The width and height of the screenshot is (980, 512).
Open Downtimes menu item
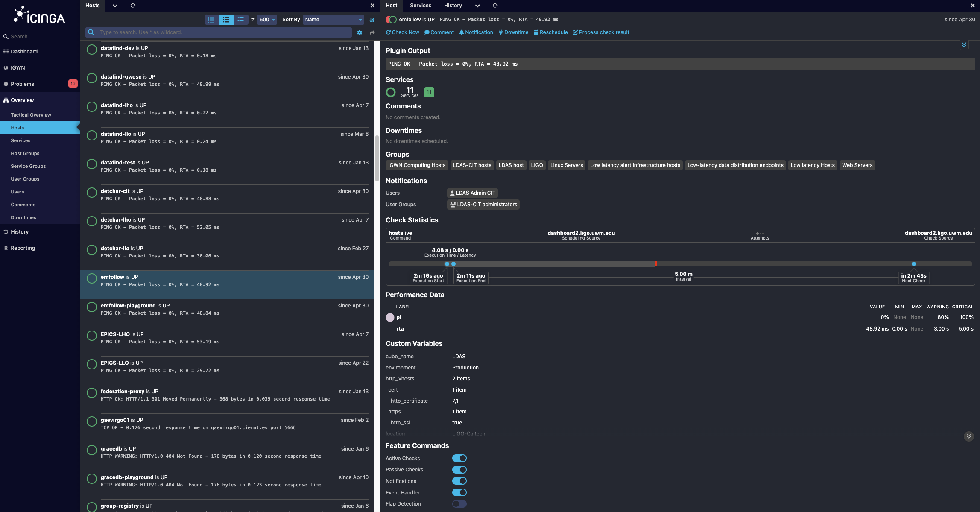tap(23, 217)
